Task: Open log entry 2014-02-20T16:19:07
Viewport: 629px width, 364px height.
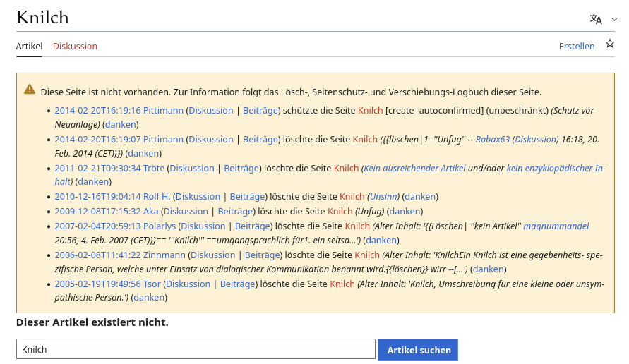Action: (x=97, y=140)
